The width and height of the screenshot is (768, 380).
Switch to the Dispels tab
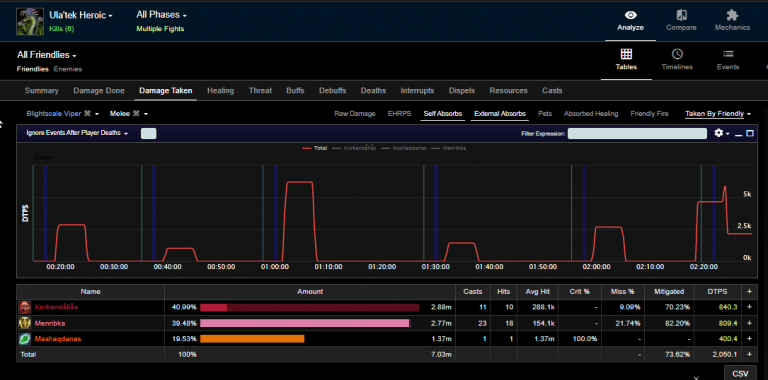click(x=462, y=91)
